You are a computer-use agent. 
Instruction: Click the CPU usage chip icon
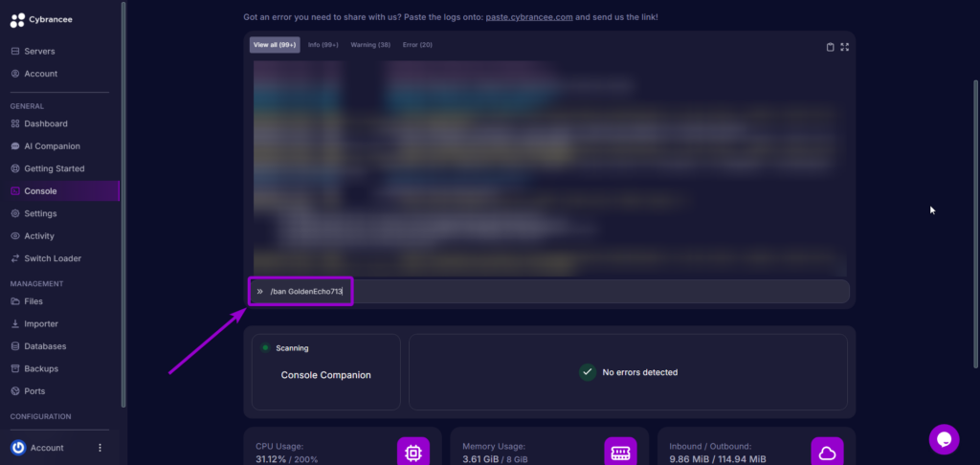coord(413,453)
